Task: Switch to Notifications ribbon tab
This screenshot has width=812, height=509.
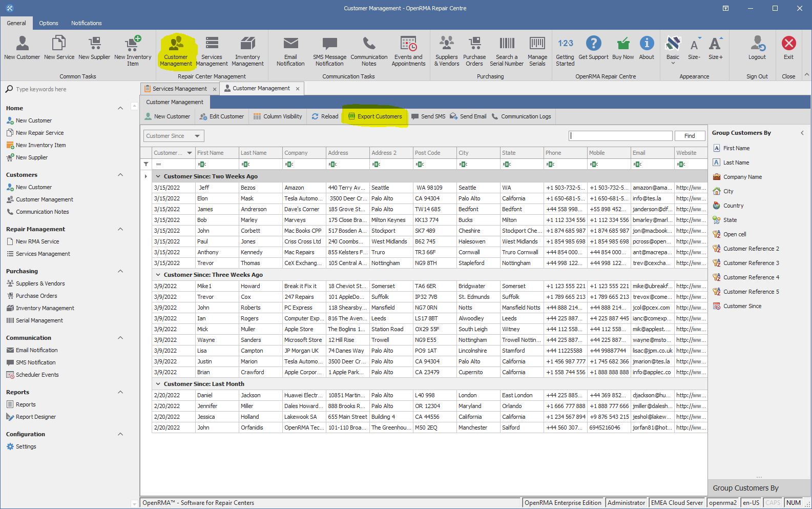Action: pos(87,23)
